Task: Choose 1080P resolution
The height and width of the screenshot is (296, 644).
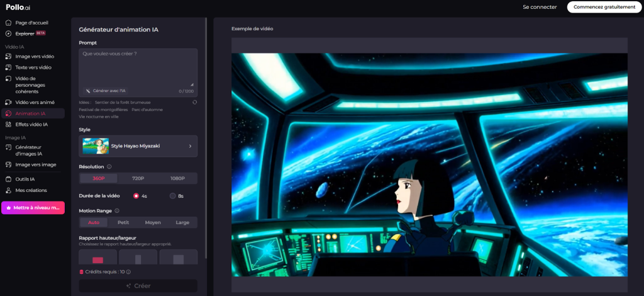Action: [x=177, y=178]
